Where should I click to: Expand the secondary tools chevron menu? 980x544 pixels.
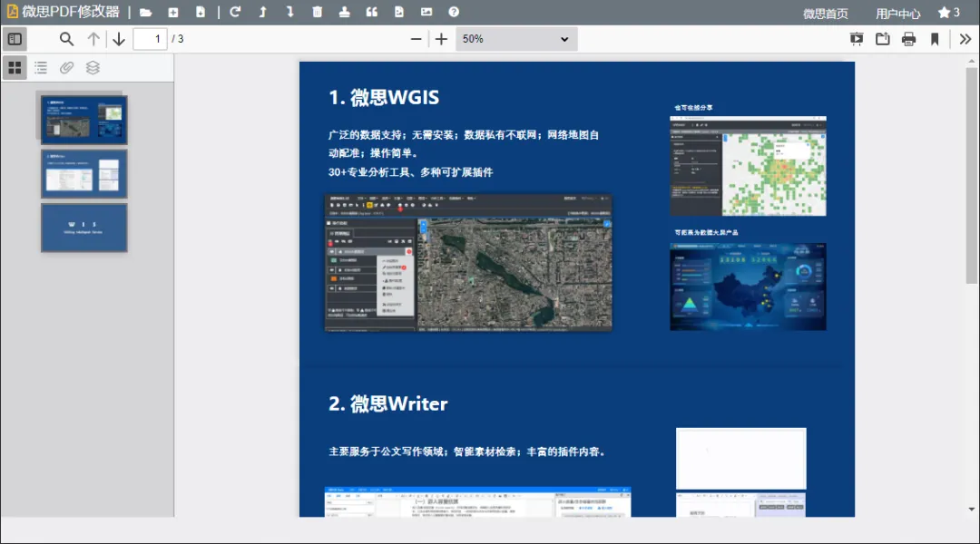(965, 39)
